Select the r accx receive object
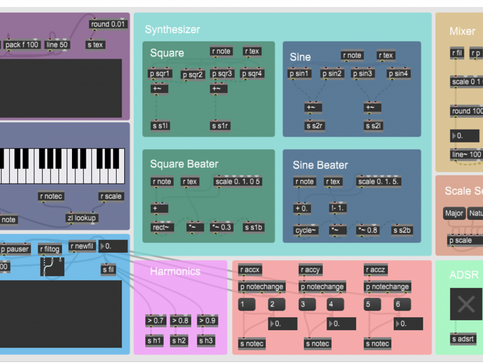The image size is (483, 363). click(250, 270)
